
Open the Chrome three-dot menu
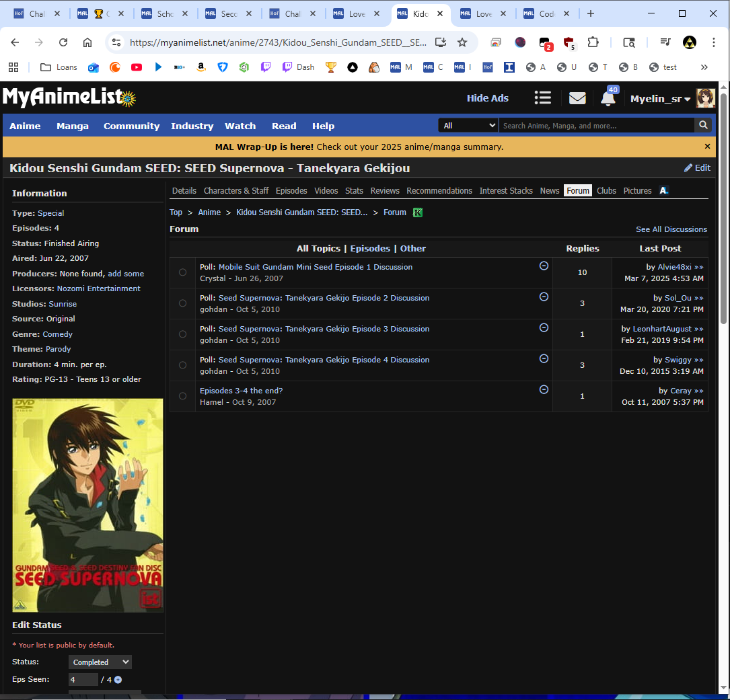click(713, 42)
